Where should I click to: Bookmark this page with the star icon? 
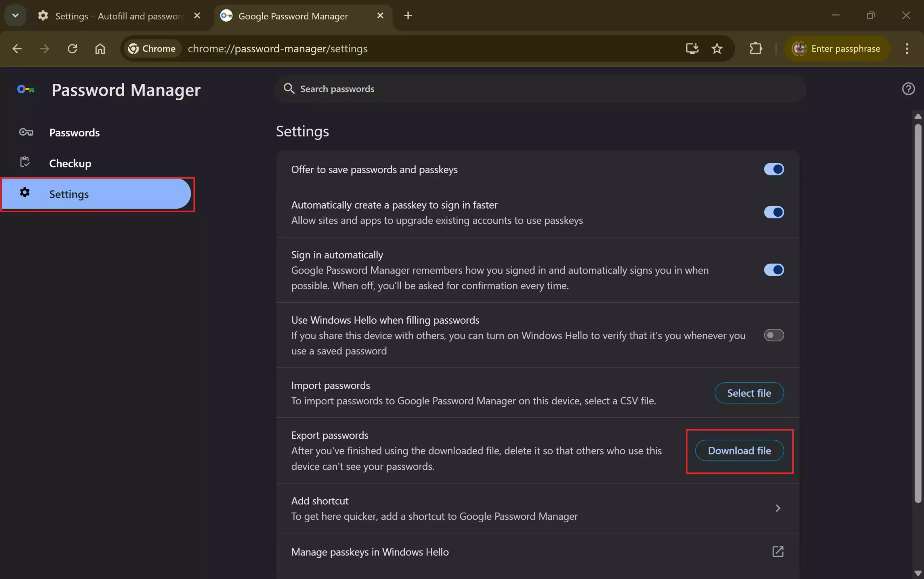coord(717,48)
